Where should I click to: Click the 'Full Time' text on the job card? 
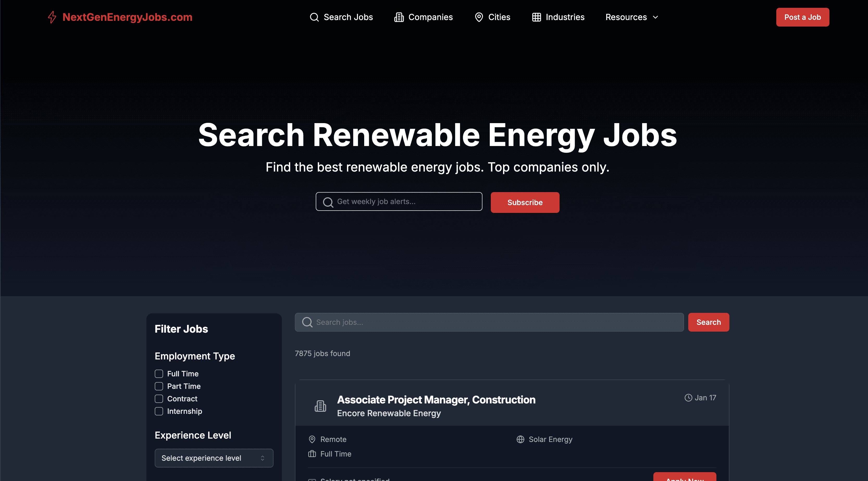pyautogui.click(x=336, y=454)
